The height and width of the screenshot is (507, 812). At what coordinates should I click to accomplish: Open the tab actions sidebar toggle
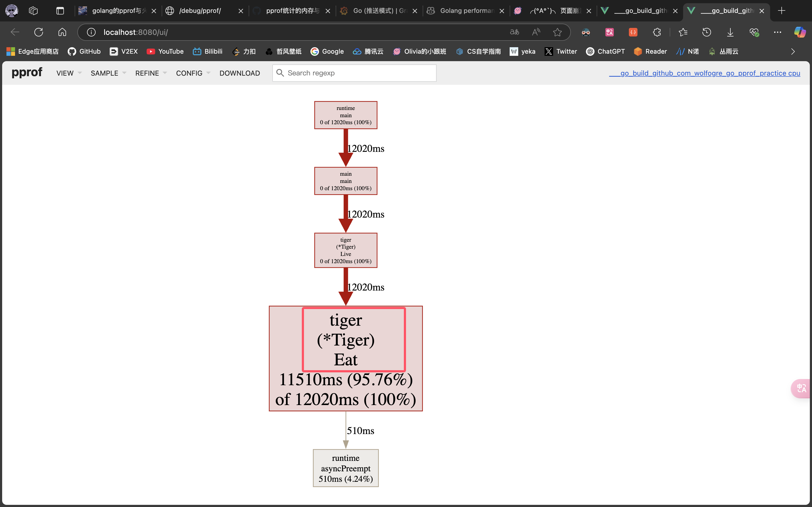point(60,11)
